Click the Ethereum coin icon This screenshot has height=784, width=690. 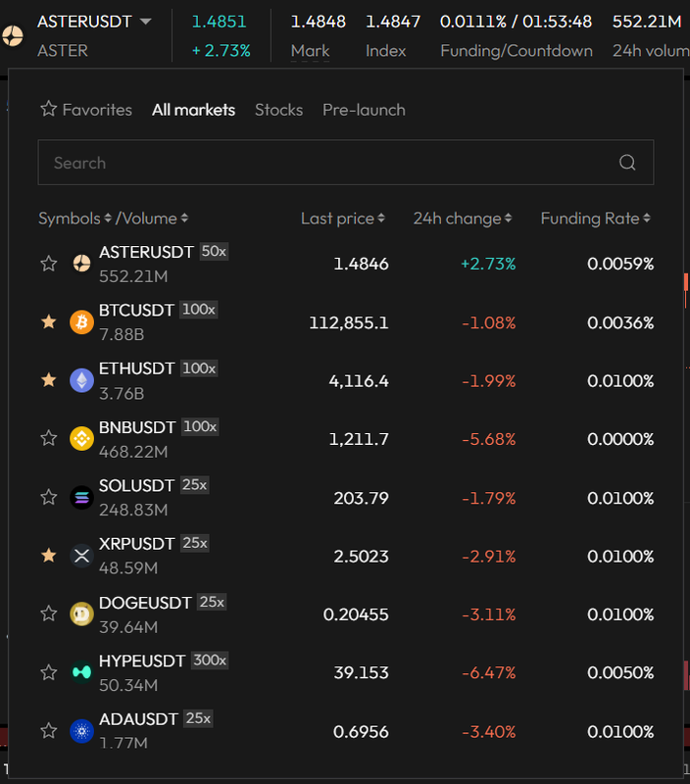click(82, 380)
